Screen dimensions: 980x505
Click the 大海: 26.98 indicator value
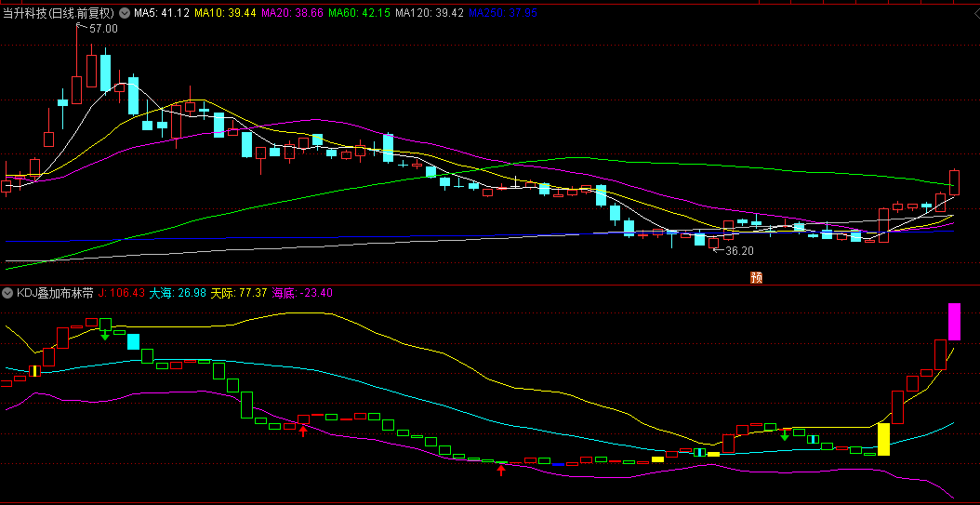coord(178,293)
